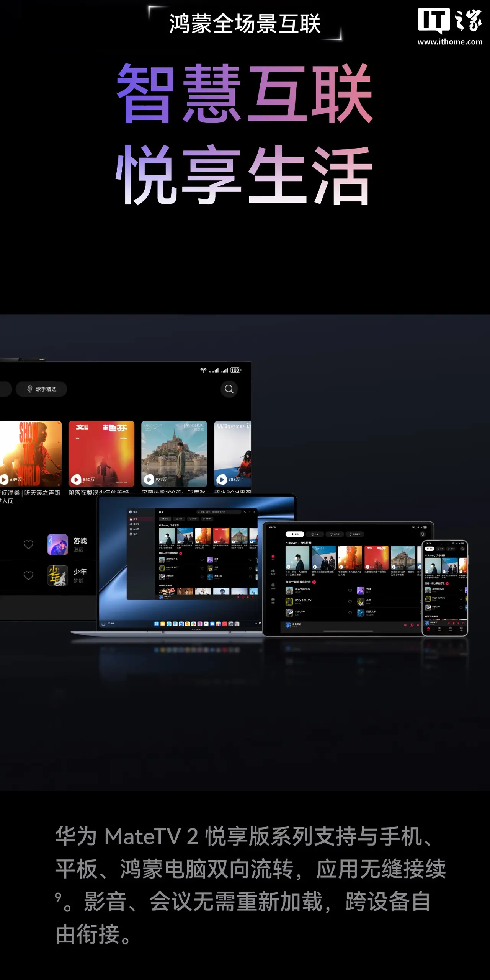Open search on the phone music app
Screen dimensions: 490x980
(462, 549)
